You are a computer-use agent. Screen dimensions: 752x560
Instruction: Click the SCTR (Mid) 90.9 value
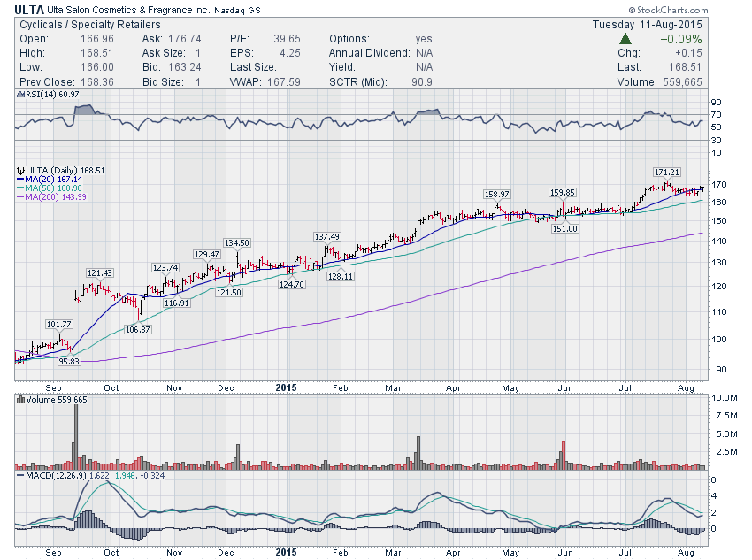[x=421, y=82]
